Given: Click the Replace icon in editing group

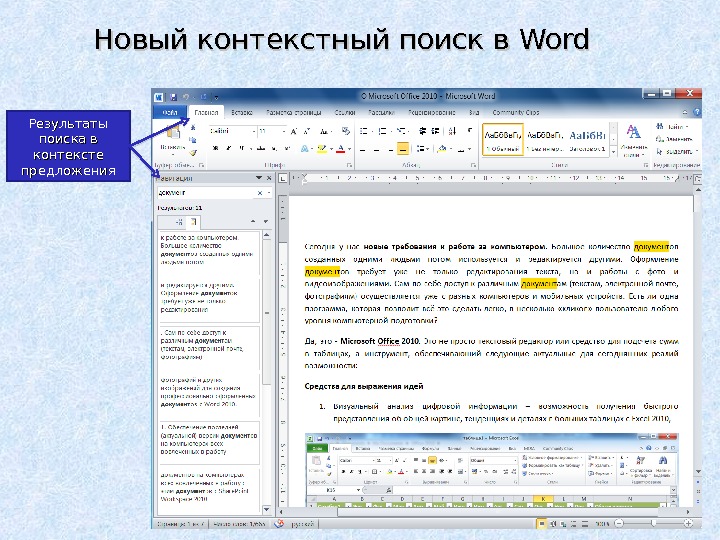Looking at the screenshot, I should tap(660, 139).
